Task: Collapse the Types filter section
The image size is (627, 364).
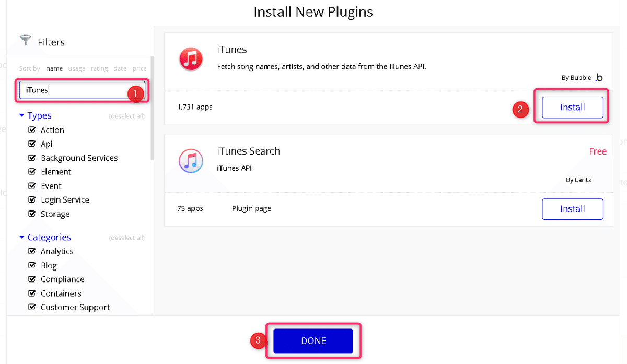Action: pos(22,115)
